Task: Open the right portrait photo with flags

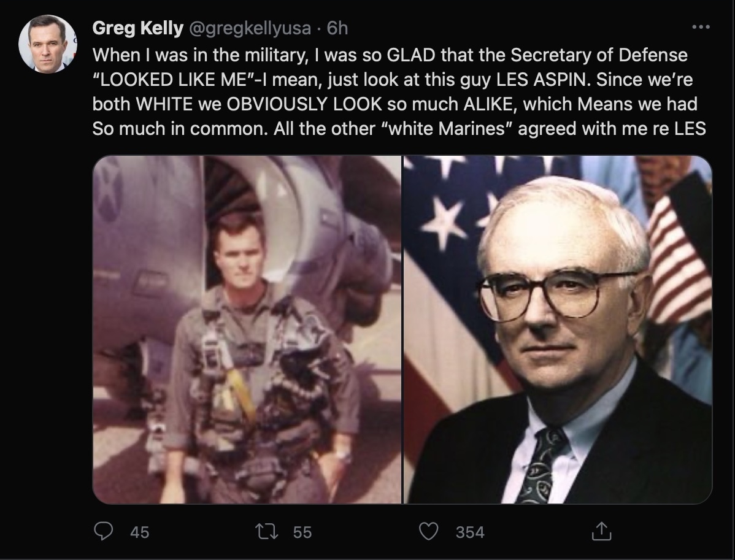Action: click(x=558, y=329)
